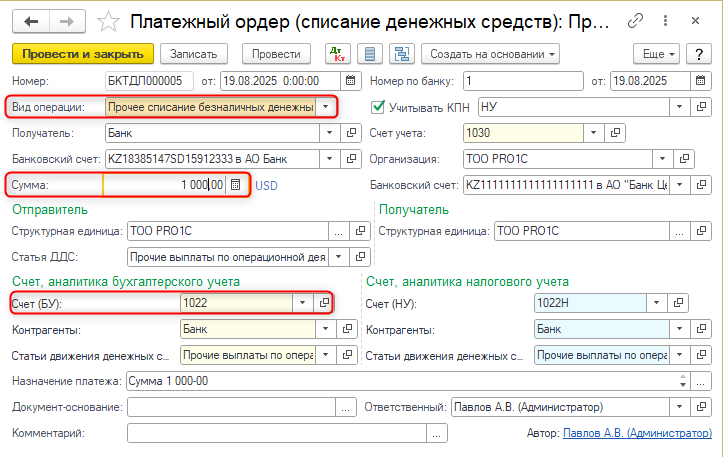The image size is (723, 457).
Task: Open the document structure icon in toolbar
Action: click(x=401, y=54)
